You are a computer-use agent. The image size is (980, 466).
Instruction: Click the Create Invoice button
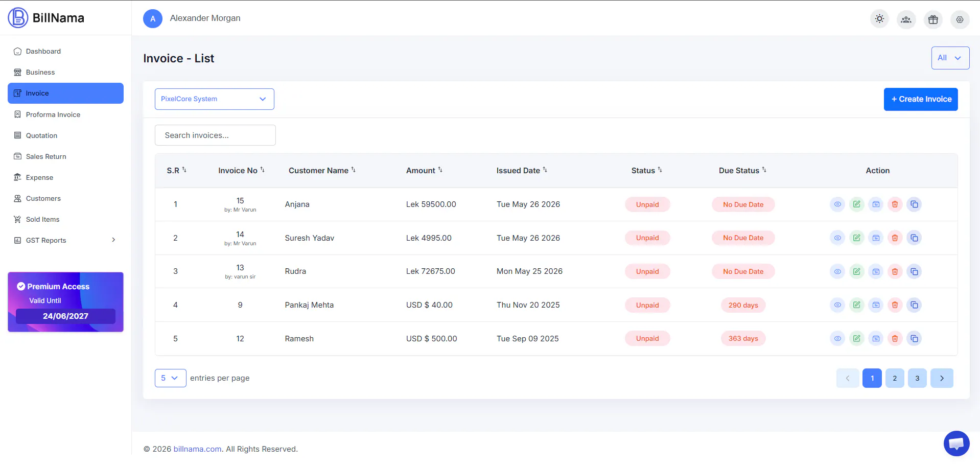click(921, 99)
